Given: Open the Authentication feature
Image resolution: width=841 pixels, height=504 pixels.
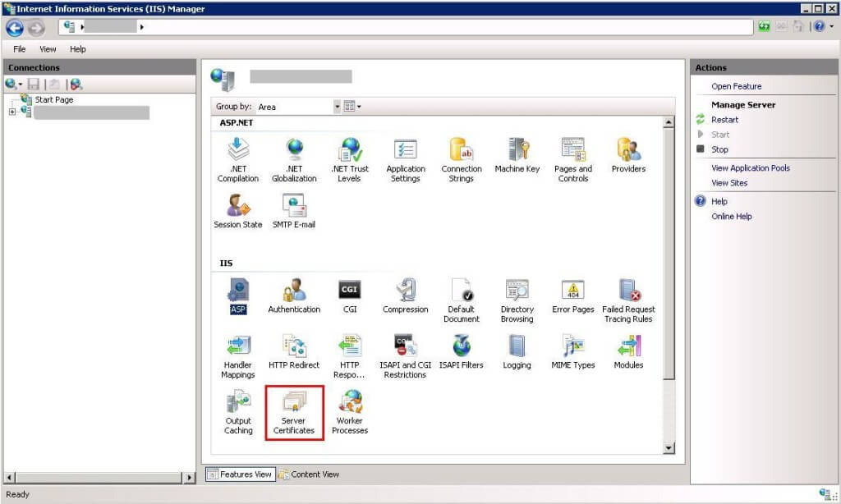Looking at the screenshot, I should click(294, 296).
